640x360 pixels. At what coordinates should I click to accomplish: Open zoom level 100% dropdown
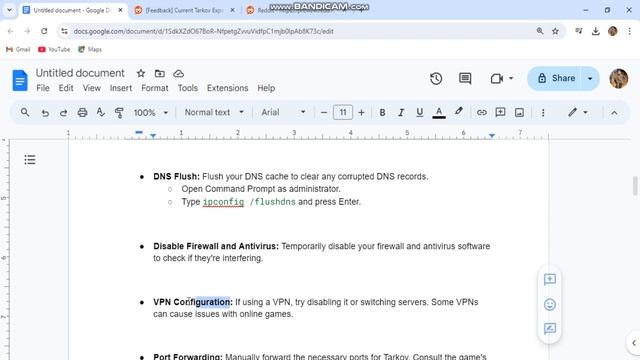150,113
